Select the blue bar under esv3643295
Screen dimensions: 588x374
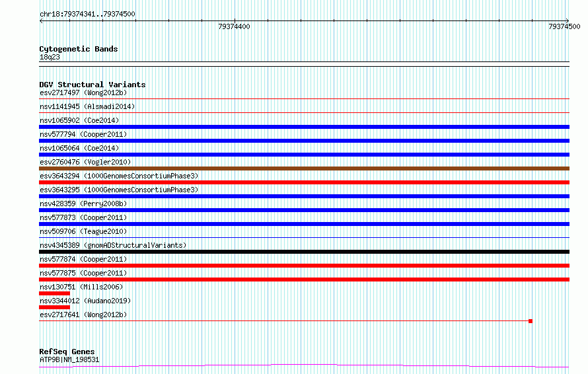tap(304, 196)
